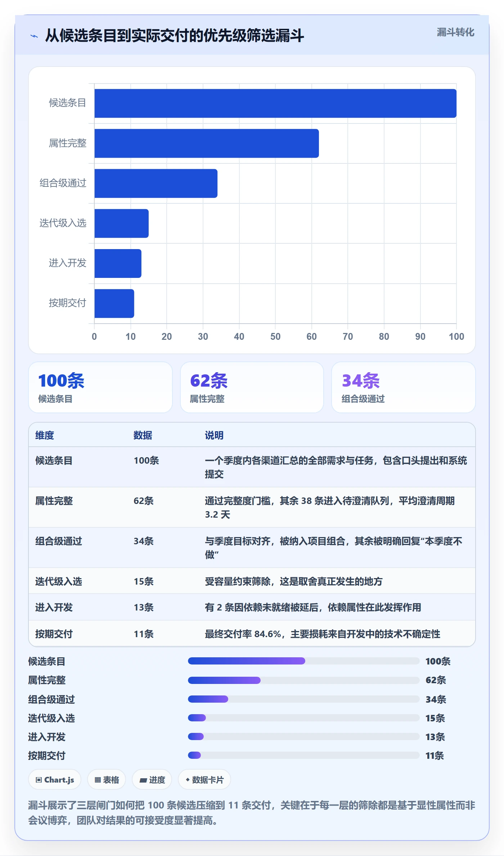The height and width of the screenshot is (856, 504).
Task: Click the 进入开发 progress bar
Action: pos(303,736)
